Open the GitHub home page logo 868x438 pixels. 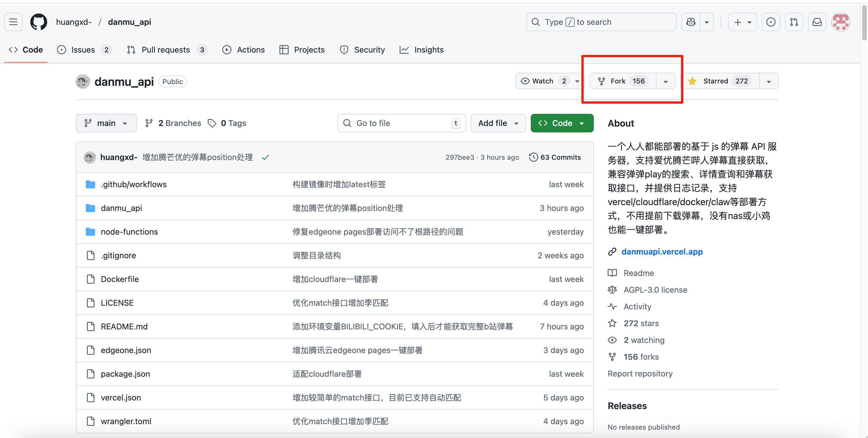coord(38,22)
